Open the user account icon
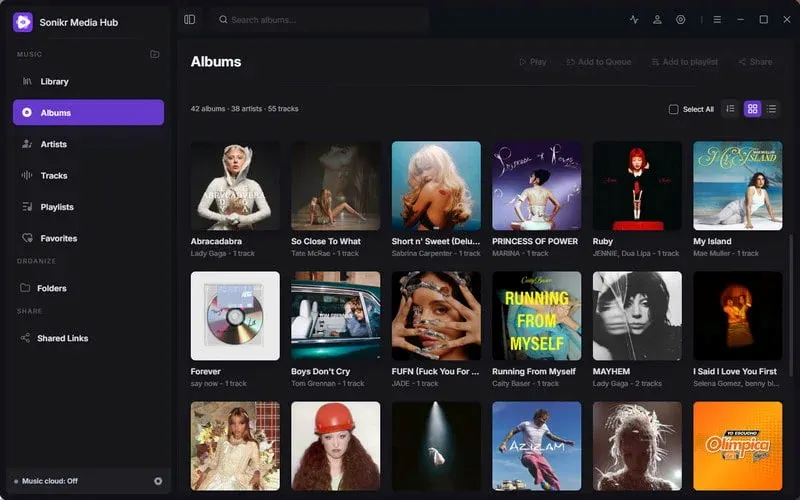This screenshot has height=500, width=800. click(657, 19)
